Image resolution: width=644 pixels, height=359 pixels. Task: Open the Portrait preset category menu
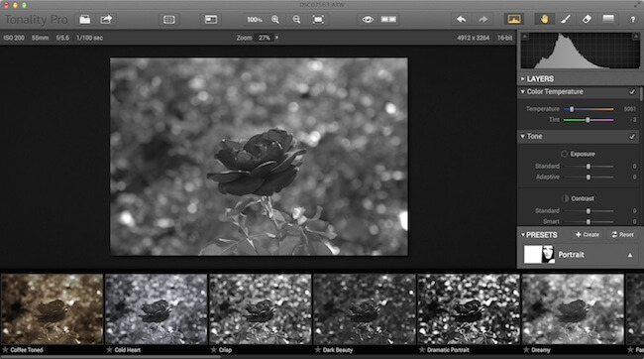[630, 255]
